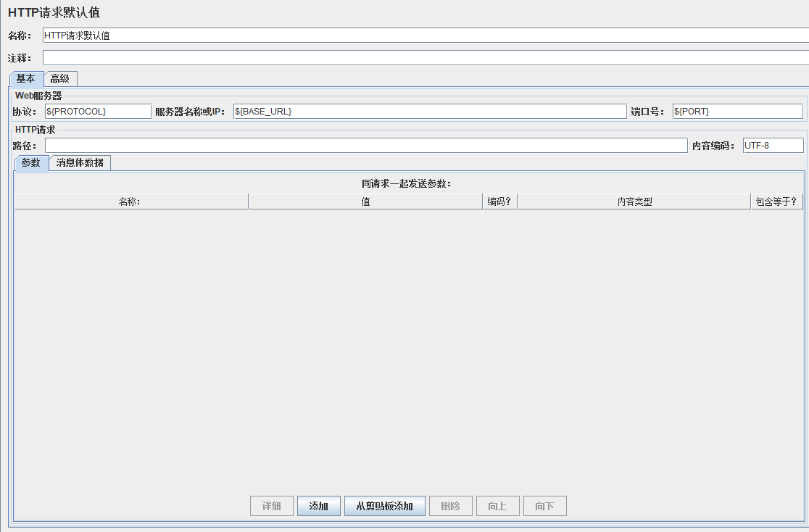809x532 pixels.
Task: Click the empty 路径 path field
Action: 362,145
